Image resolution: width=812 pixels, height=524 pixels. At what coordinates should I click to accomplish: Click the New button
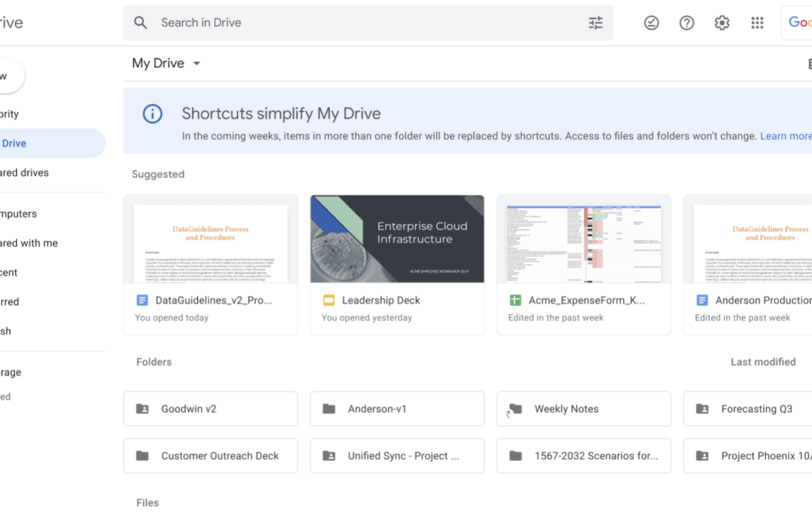click(11, 76)
